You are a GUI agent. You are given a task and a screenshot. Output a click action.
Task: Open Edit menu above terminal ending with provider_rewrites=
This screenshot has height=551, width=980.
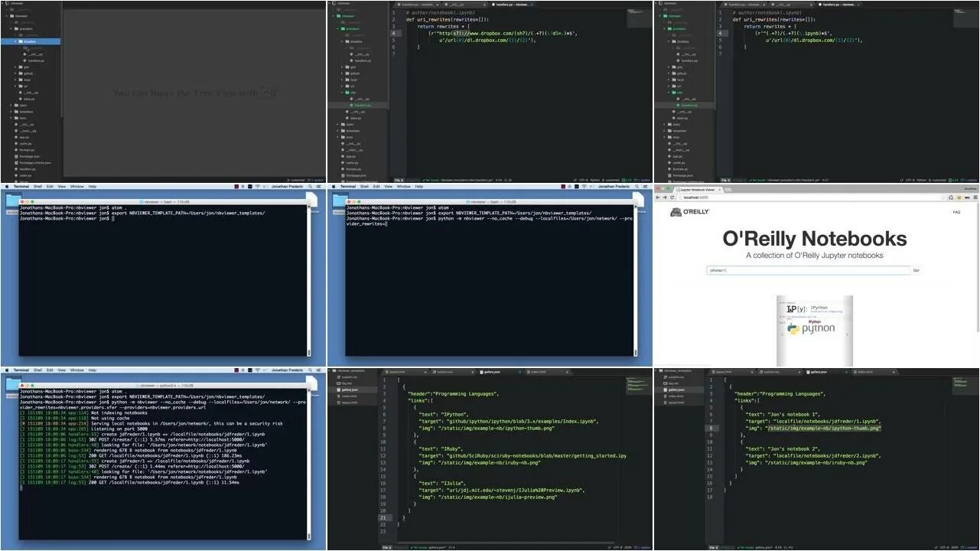376,186
